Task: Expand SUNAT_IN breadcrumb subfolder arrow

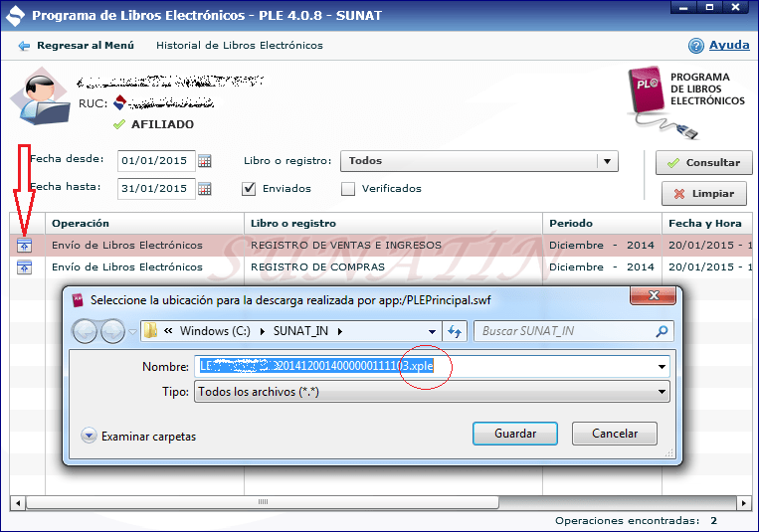Action: (340, 331)
